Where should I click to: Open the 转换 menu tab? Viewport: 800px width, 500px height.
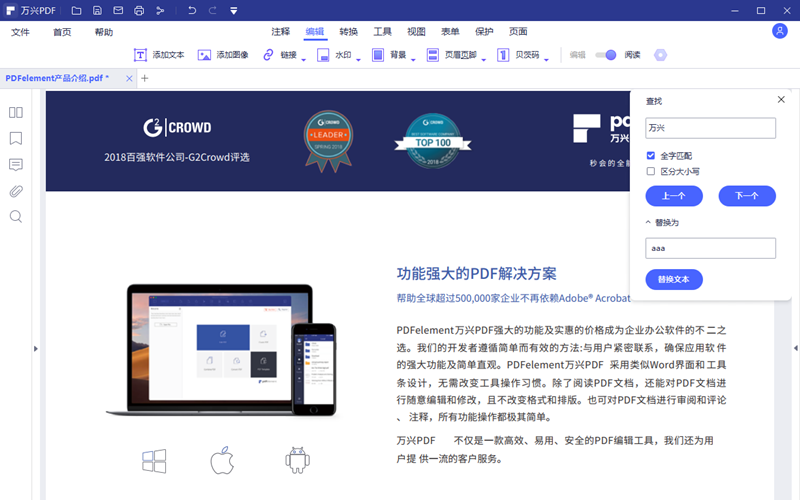pyautogui.click(x=349, y=32)
